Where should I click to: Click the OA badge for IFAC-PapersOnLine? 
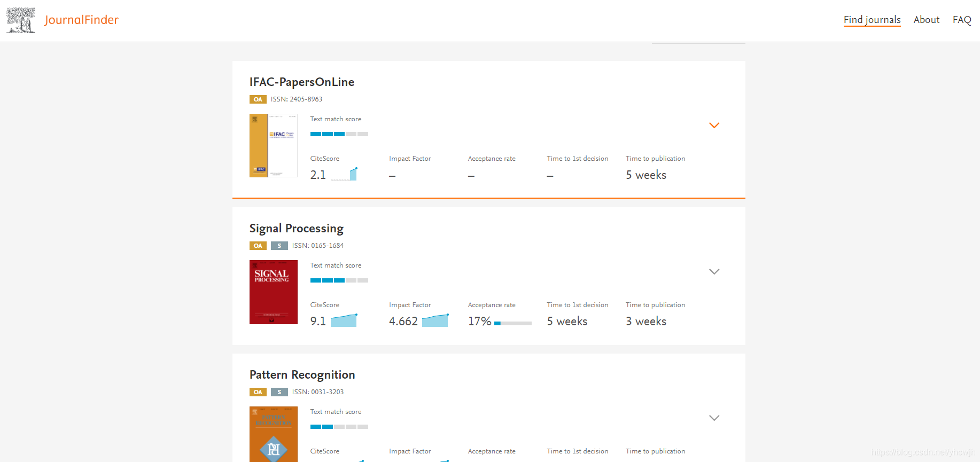click(258, 99)
